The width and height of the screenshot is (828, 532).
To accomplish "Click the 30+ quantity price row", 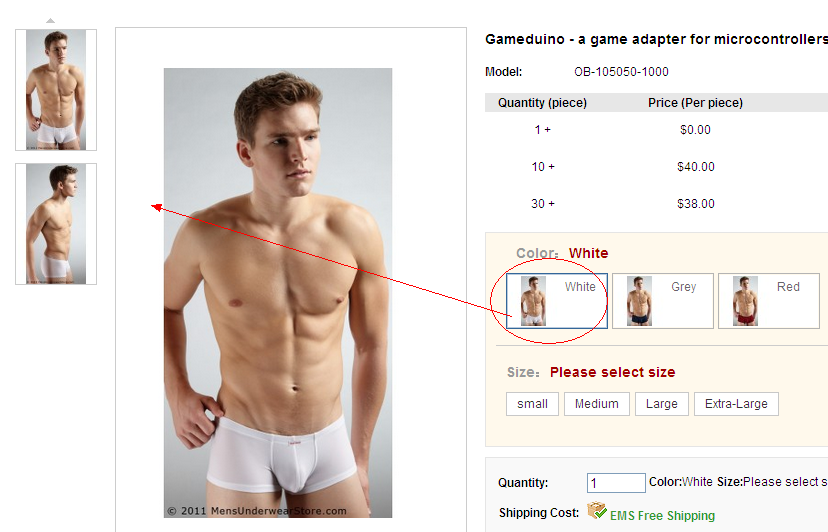I will (x=656, y=204).
